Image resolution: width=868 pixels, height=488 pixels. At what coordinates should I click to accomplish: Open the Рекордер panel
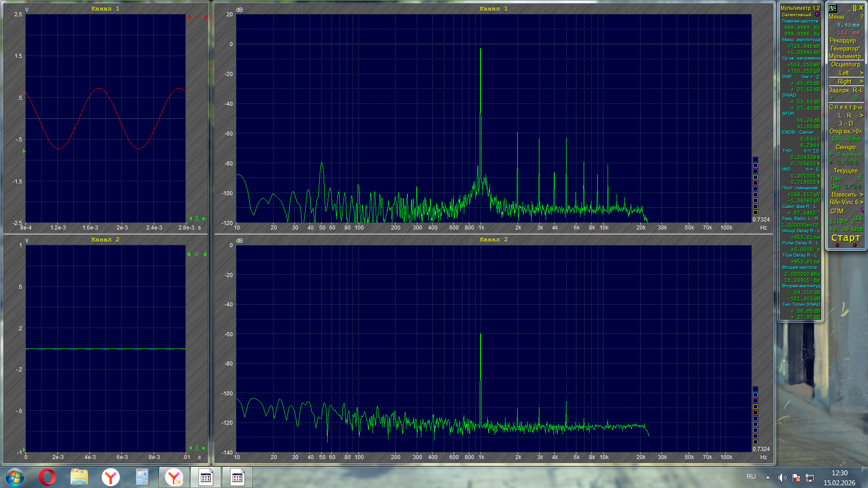click(843, 41)
